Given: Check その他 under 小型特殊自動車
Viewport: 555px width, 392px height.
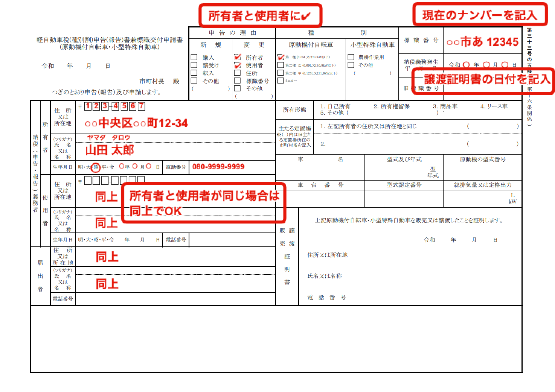Looking at the screenshot, I should tap(351, 65).
